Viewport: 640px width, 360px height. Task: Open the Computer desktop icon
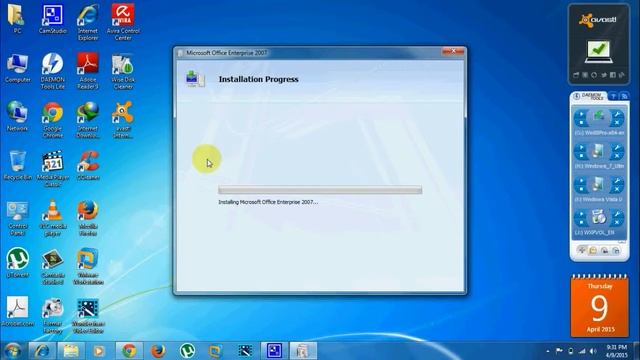click(17, 68)
